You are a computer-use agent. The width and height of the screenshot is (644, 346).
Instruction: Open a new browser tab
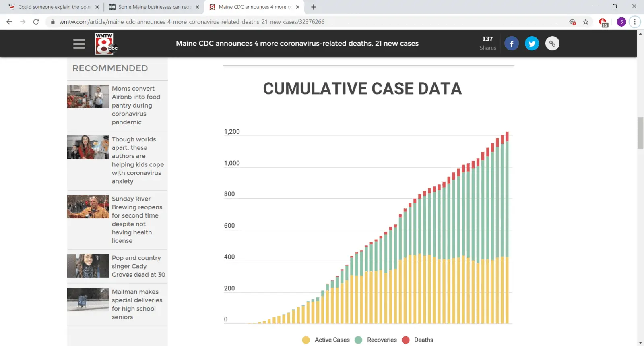(x=314, y=7)
